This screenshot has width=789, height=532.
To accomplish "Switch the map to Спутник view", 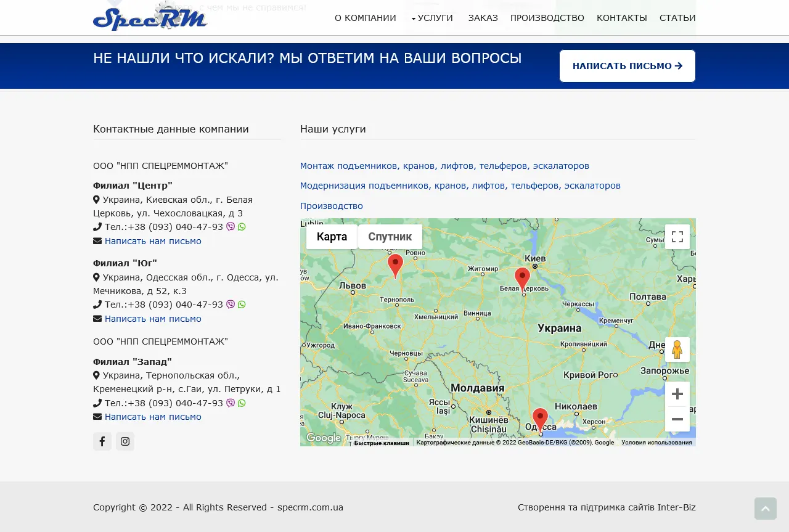I will point(390,237).
